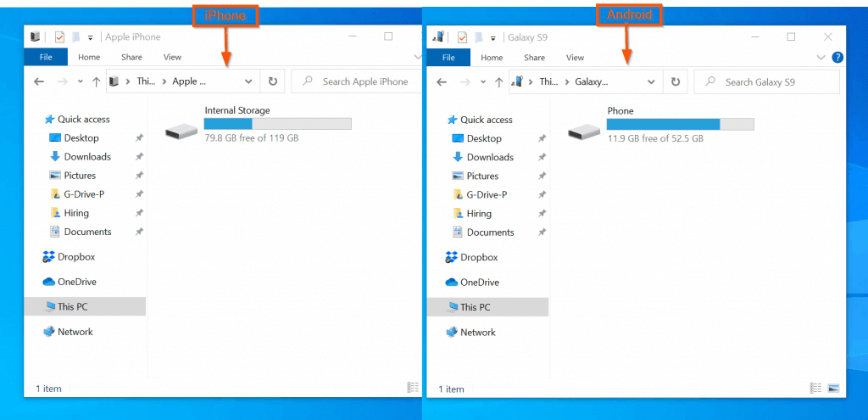
Task: Expand the ribbon in Galaxy S9 window
Action: [821, 58]
